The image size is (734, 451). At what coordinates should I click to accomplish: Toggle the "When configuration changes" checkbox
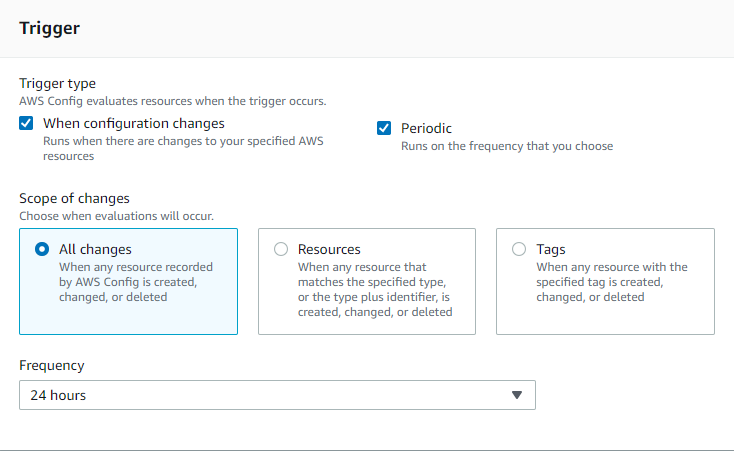(x=26, y=124)
